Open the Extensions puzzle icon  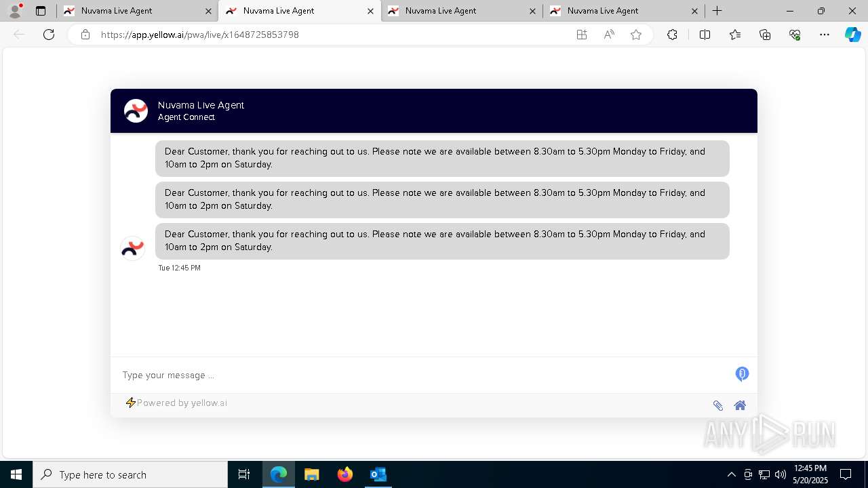point(672,35)
